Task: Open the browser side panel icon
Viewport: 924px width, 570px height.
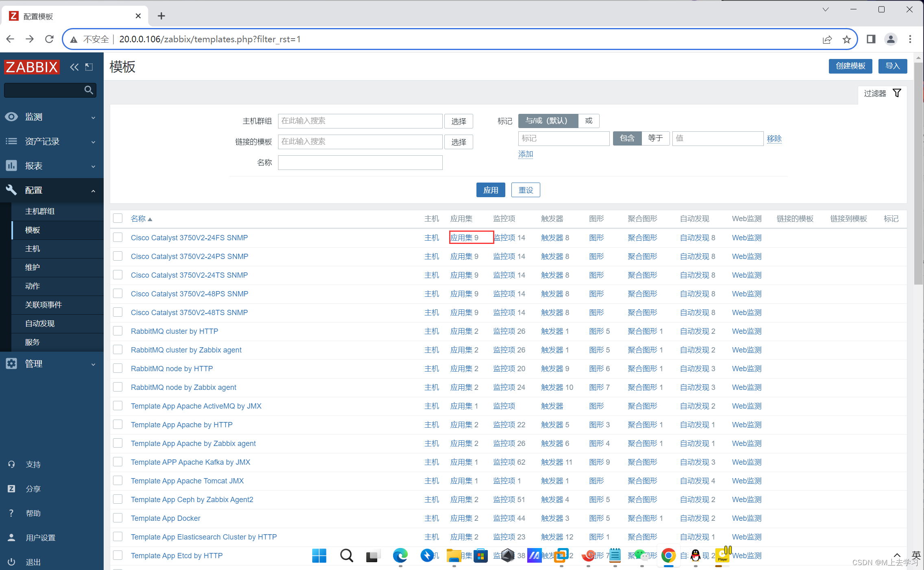Action: pos(871,39)
